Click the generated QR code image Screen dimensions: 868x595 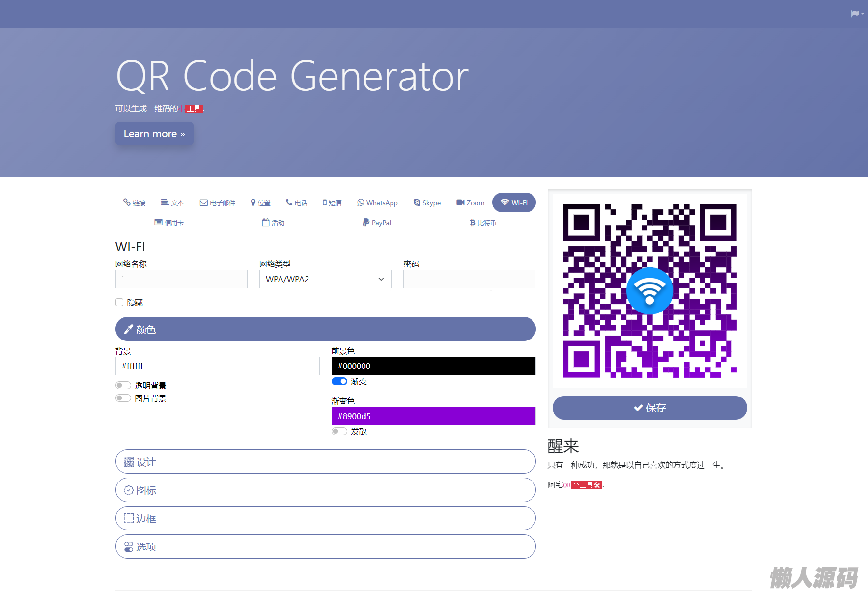650,291
